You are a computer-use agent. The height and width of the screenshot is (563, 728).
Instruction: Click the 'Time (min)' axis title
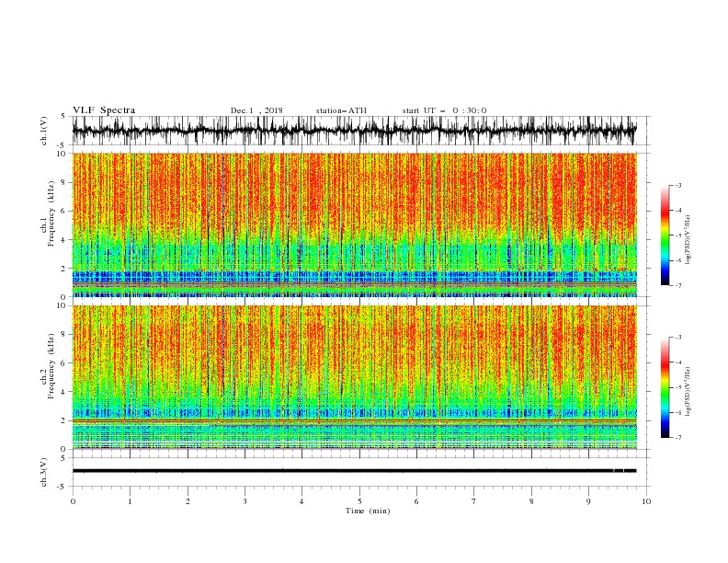368,511
